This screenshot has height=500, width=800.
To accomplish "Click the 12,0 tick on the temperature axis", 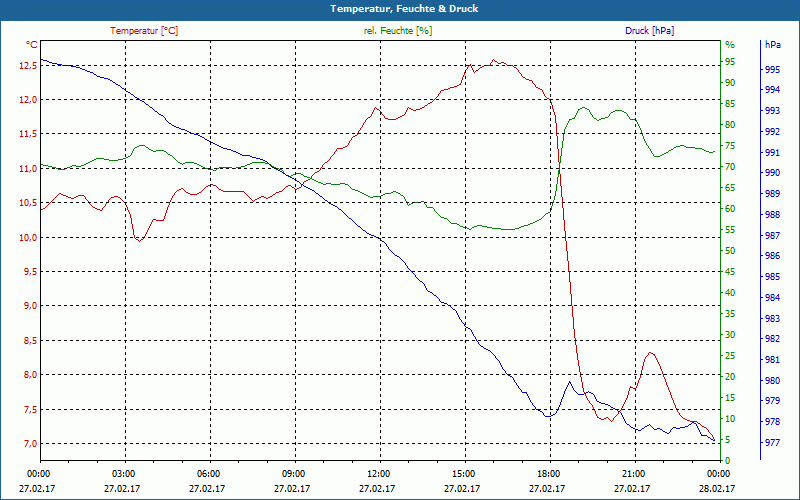I will tap(28, 100).
